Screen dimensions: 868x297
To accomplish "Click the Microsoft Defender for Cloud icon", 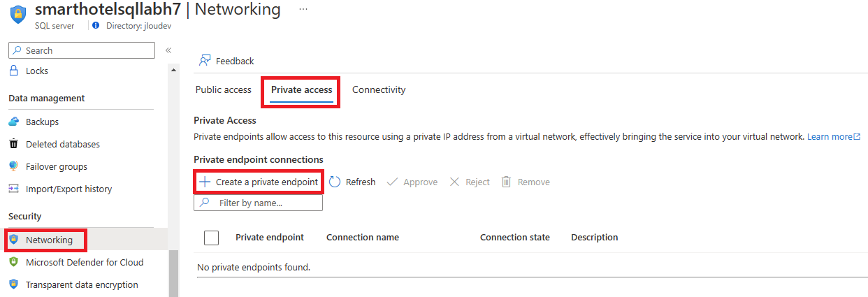I will (x=13, y=262).
